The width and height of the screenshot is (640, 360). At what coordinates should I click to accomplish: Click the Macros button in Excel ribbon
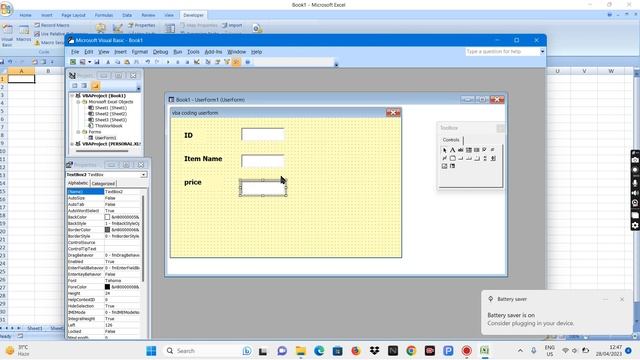click(x=23, y=33)
